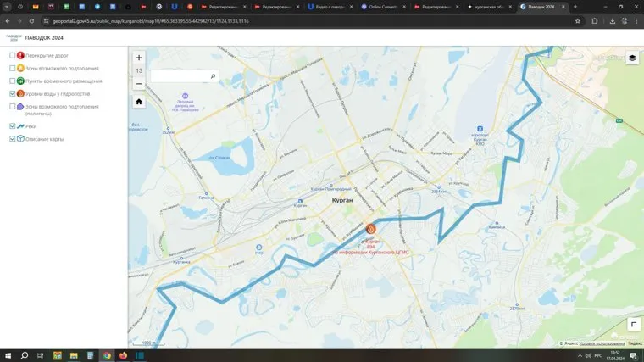Switch to the Online Converter tab
Viewport: 644px width, 362px height.
pyautogui.click(x=381, y=6)
